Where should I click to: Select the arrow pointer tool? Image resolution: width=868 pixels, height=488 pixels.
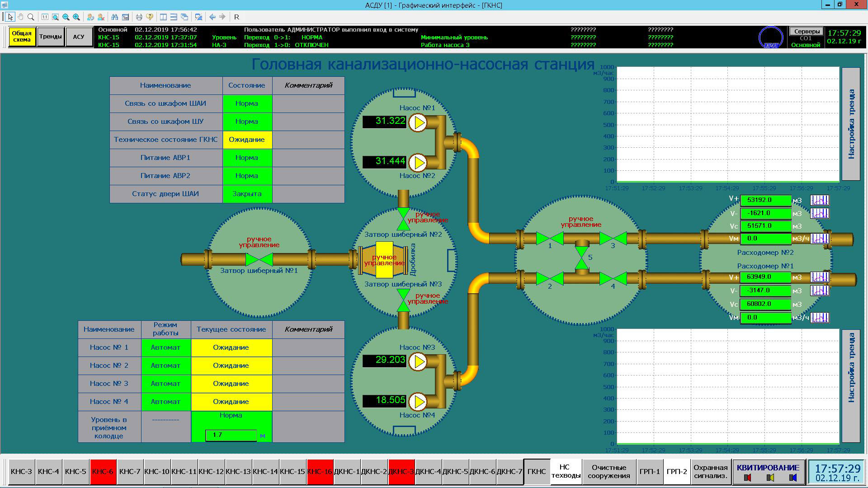coord(10,17)
